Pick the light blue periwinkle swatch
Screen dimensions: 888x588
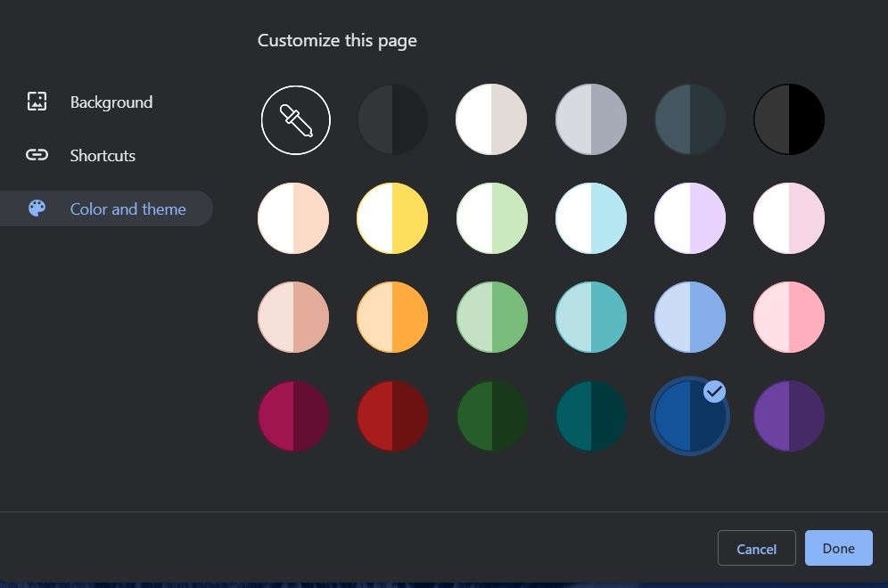tap(690, 317)
